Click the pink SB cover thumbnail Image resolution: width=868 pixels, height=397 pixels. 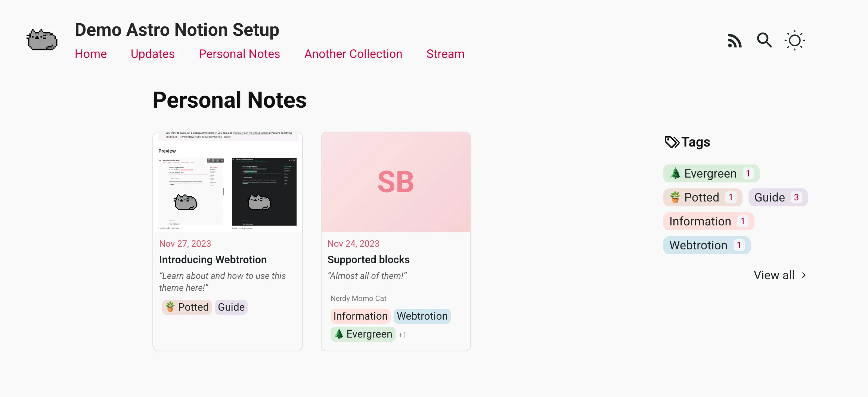click(x=396, y=182)
